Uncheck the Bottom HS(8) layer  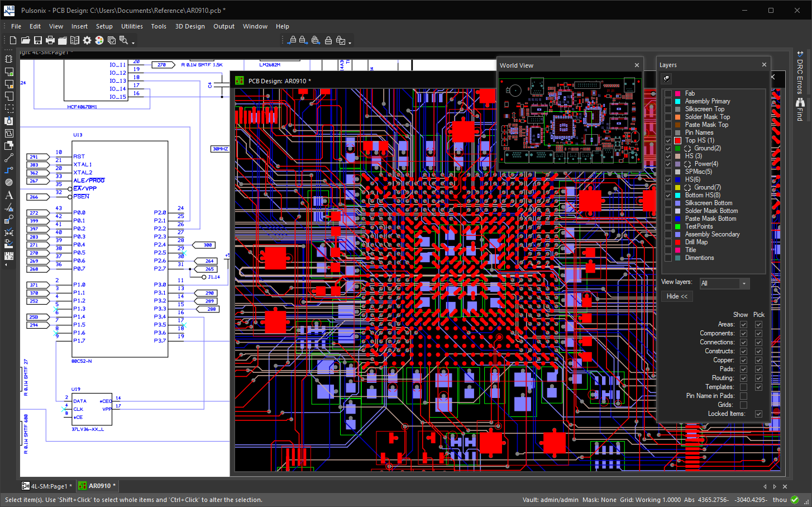[x=668, y=195]
